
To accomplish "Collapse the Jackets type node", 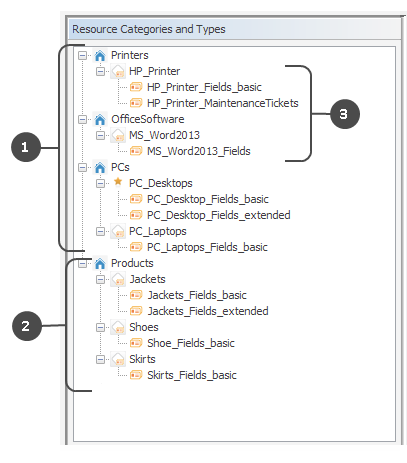I will (100, 279).
